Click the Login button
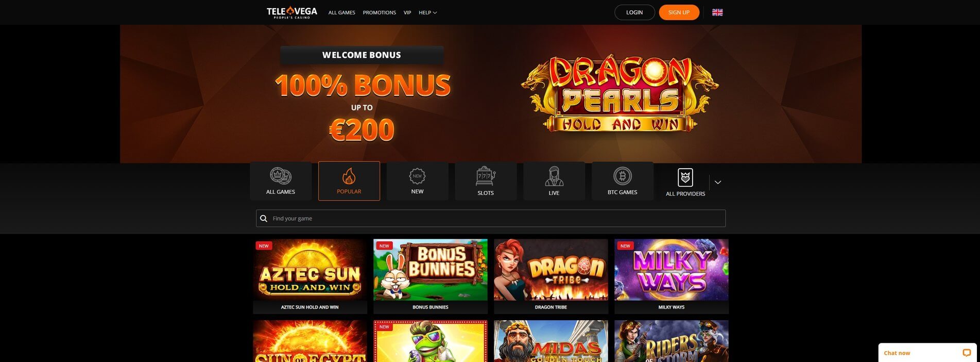This screenshot has width=980, height=362. pyautogui.click(x=634, y=12)
